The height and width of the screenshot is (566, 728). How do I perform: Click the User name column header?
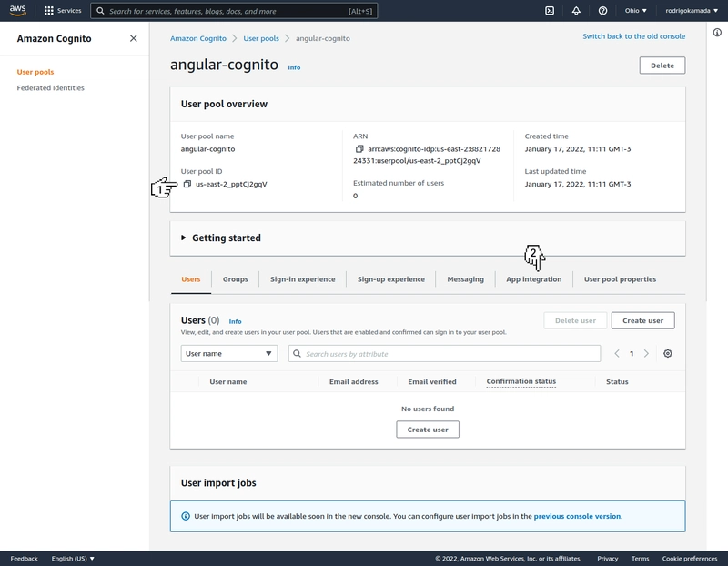point(228,381)
